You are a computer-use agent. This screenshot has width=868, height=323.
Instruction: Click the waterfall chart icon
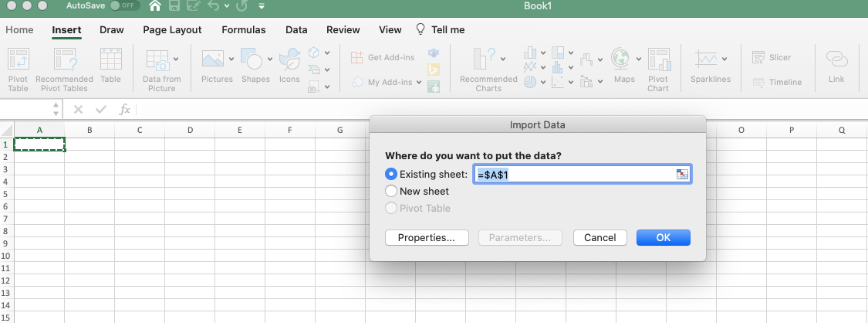click(587, 58)
